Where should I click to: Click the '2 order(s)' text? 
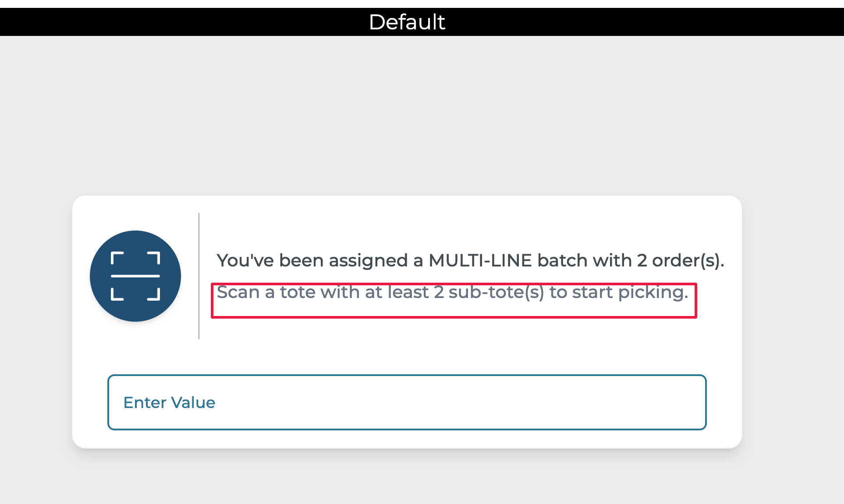(x=679, y=260)
